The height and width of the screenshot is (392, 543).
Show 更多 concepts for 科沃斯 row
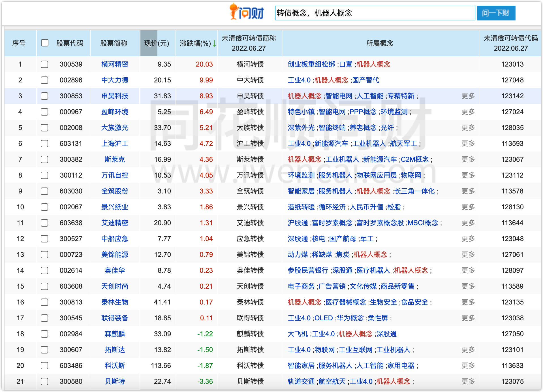[468, 366]
